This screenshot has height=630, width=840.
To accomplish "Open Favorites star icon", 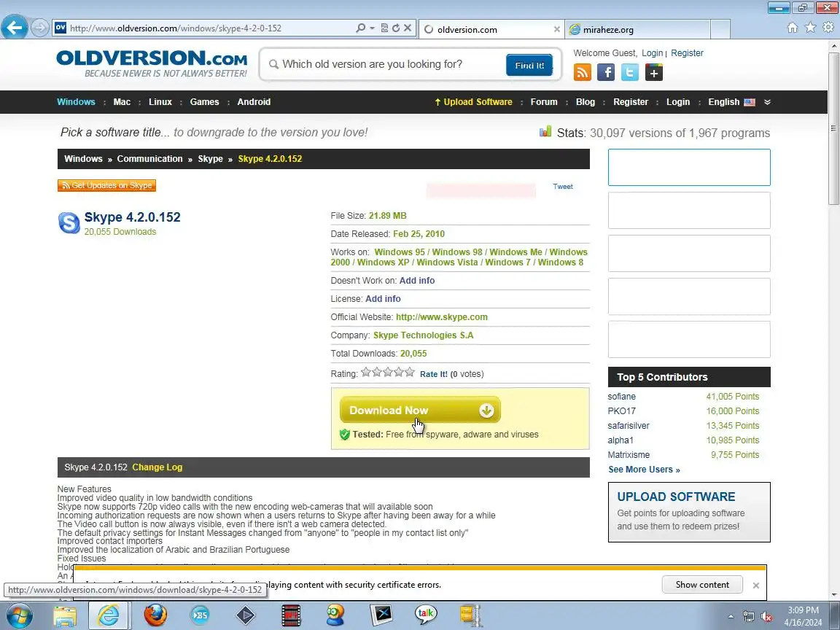I will (x=811, y=27).
